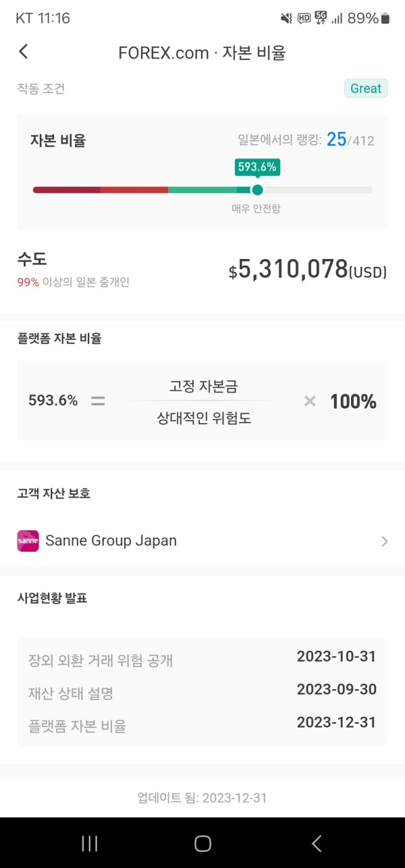The image size is (405, 868).
Task: Tap the $5,310,078 USD amount
Action: click(307, 270)
